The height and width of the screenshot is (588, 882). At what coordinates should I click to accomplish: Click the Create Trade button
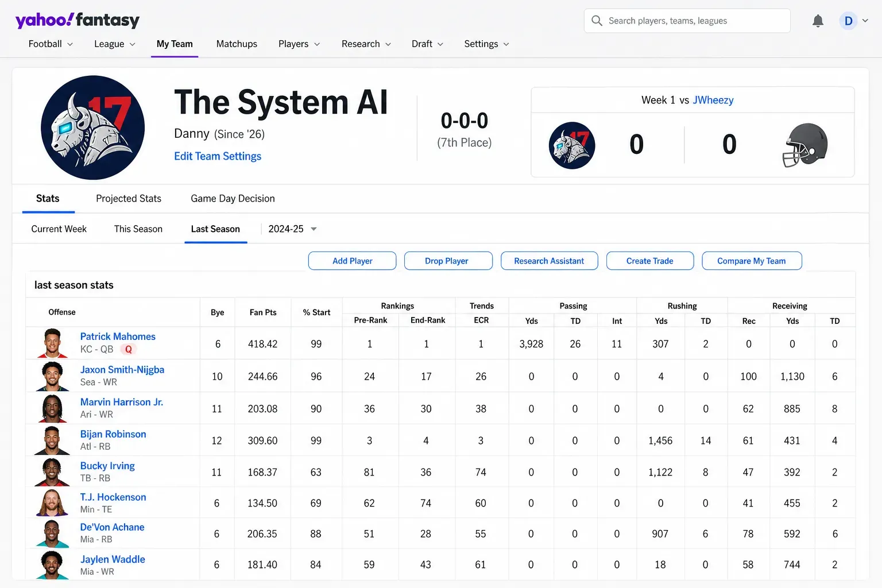[x=650, y=261]
